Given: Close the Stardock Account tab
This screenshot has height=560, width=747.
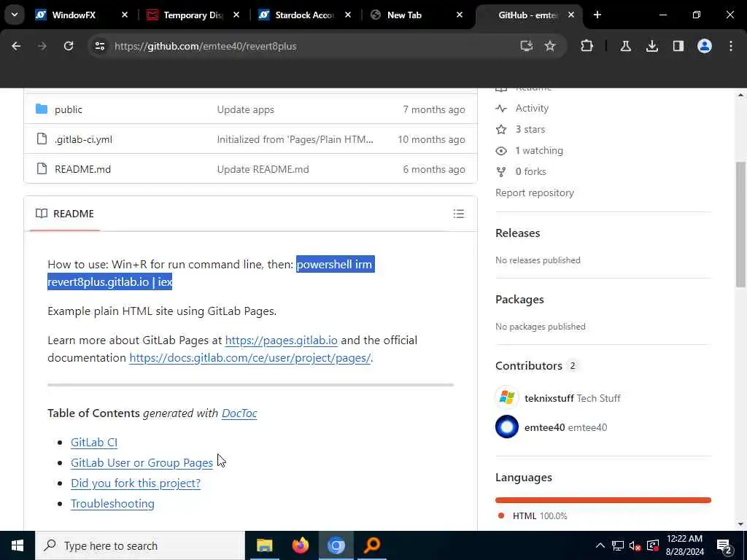Looking at the screenshot, I should tap(348, 15).
